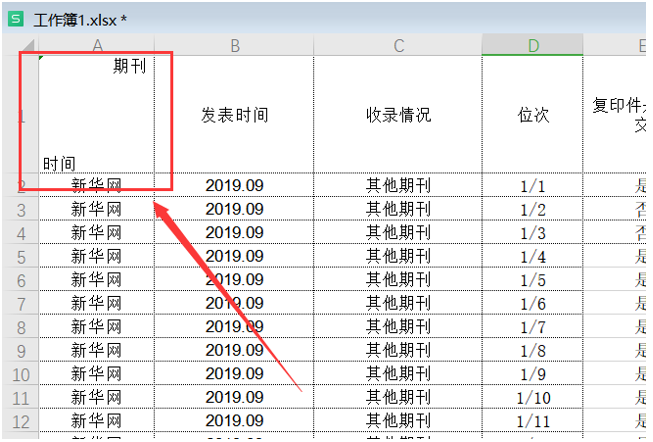Click 新华网 cell in row 12
The width and height of the screenshot is (653, 442).
(97, 421)
